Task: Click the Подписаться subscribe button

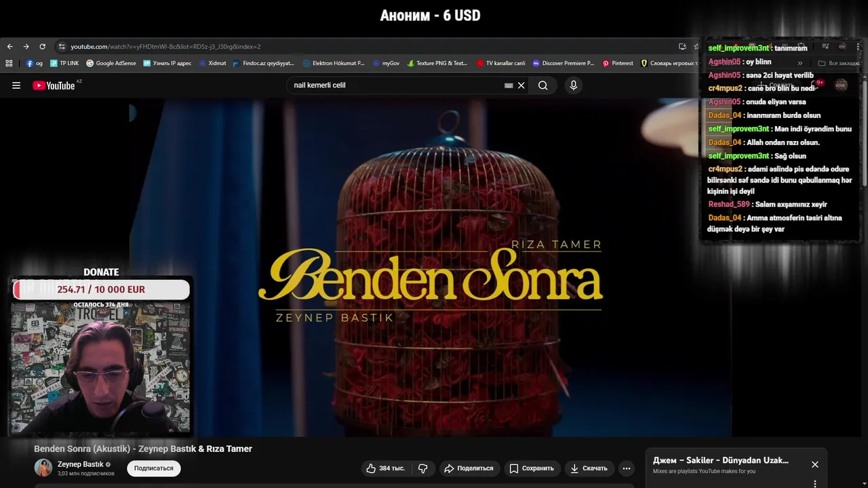Action: click(x=154, y=468)
